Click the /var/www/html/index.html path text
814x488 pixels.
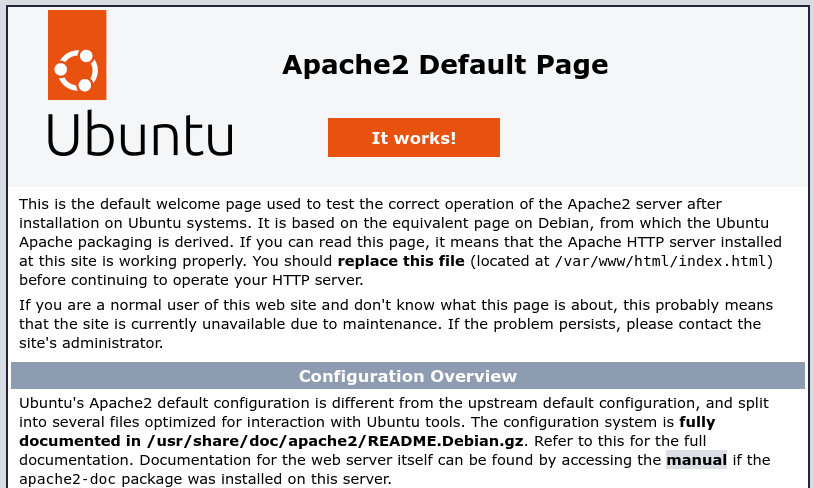tap(661, 261)
